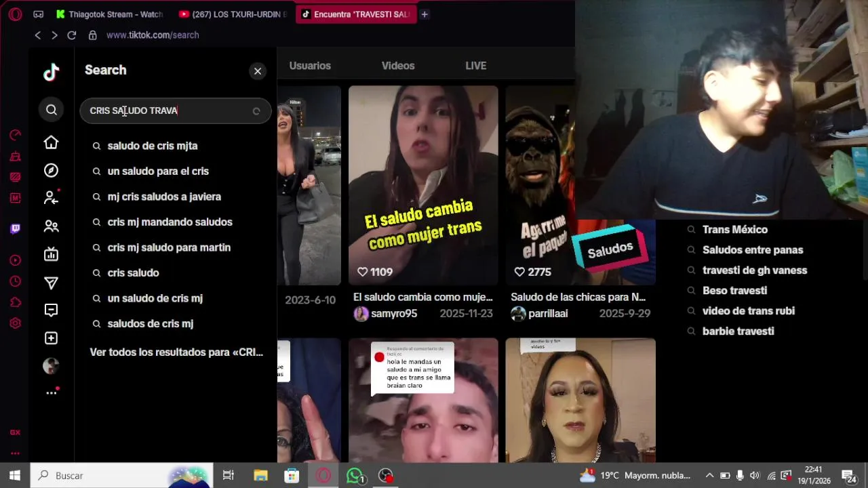Screen dimensions: 868x488
Task: Open TikTok More three-dots menu
Action: (x=52, y=392)
